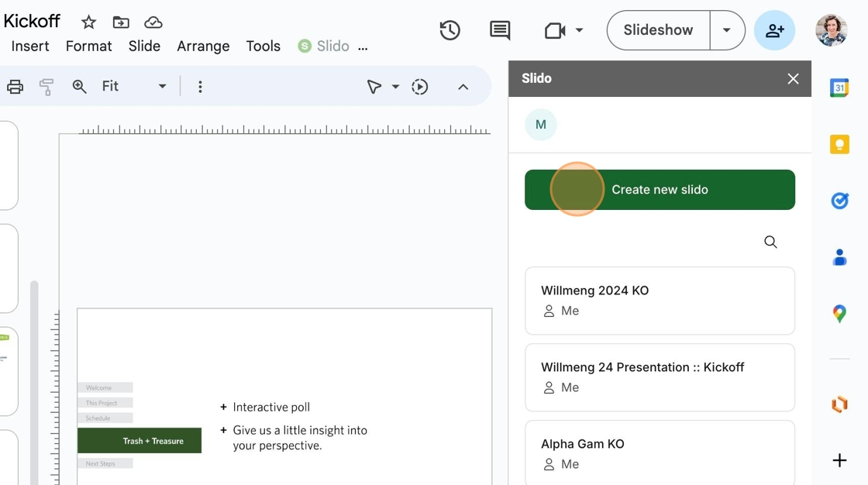Open the Slide menu
The height and width of the screenshot is (485, 868).
click(144, 46)
